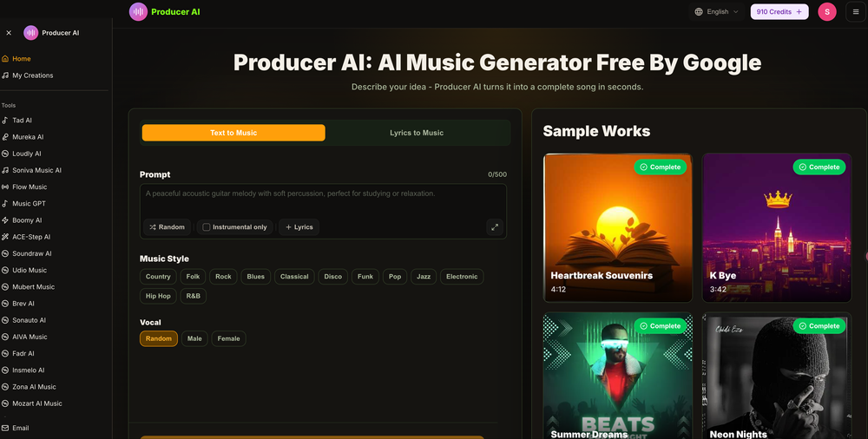Switch to the Lyrics to Music tab

click(417, 133)
